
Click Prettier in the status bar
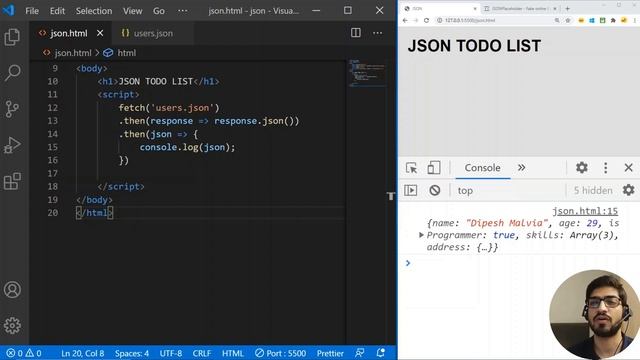tap(330, 353)
